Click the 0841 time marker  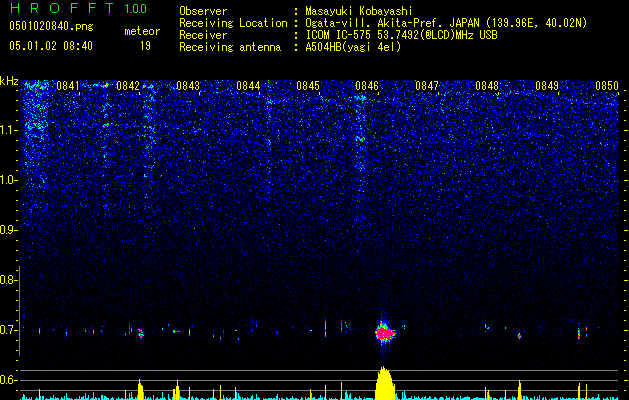(68, 86)
